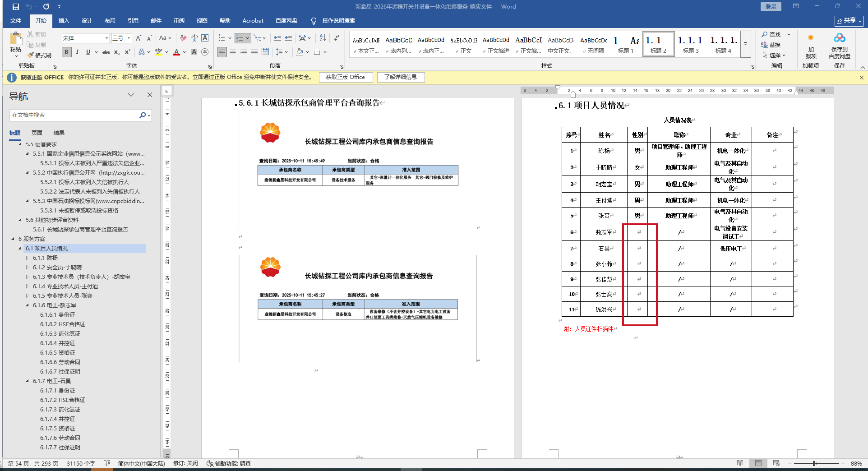Switch to the 结果 tab in the navigation pane
Viewport: 868px width, 471px height.
click(x=59, y=133)
